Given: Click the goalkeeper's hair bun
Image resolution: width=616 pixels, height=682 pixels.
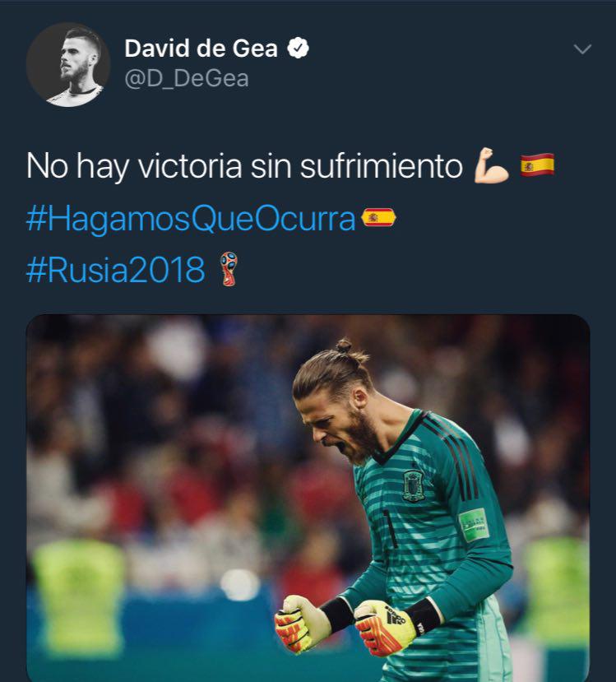Looking at the screenshot, I should [x=345, y=346].
